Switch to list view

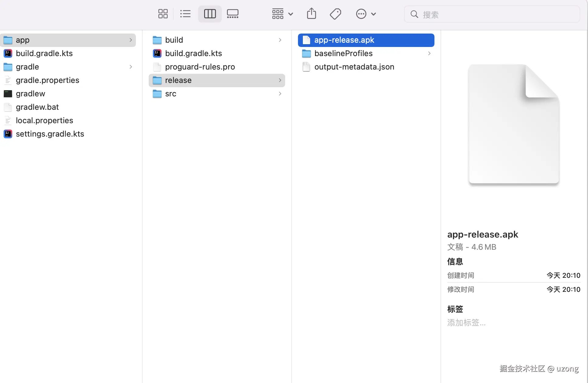185,14
